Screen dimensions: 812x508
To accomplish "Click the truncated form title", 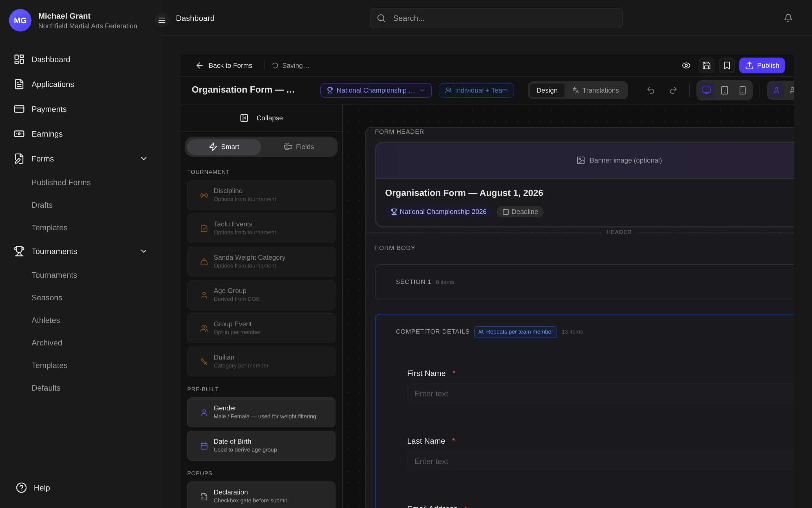I will coord(243,90).
